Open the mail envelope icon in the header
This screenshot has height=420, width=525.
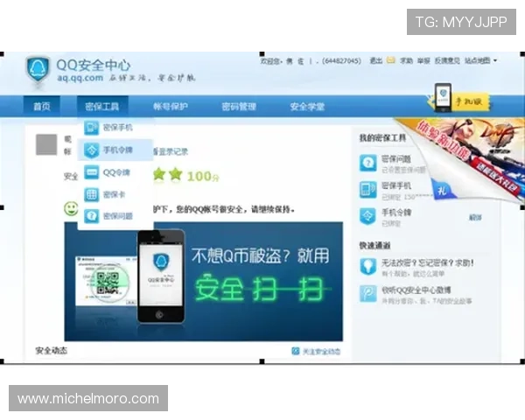coord(391,60)
